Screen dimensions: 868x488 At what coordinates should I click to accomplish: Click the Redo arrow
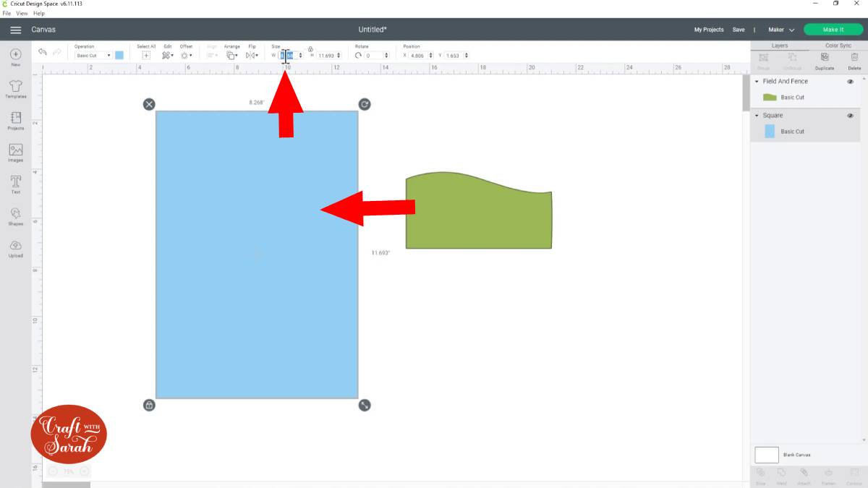pos(56,53)
